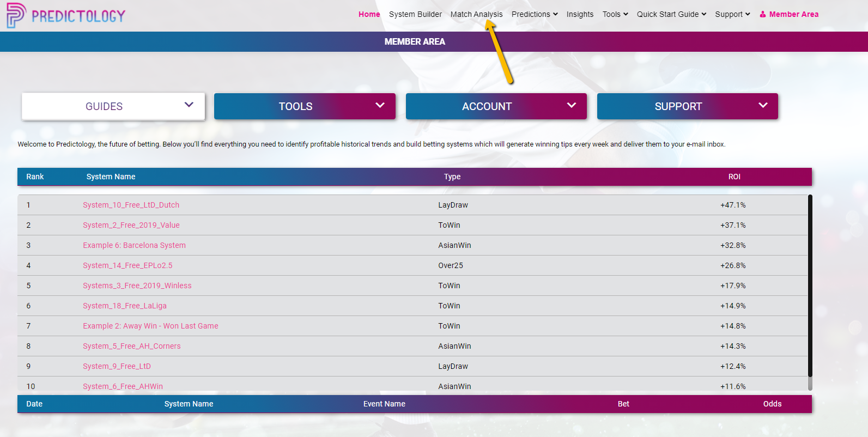The image size is (868, 437).
Task: Open the Home menu item
Action: (369, 14)
